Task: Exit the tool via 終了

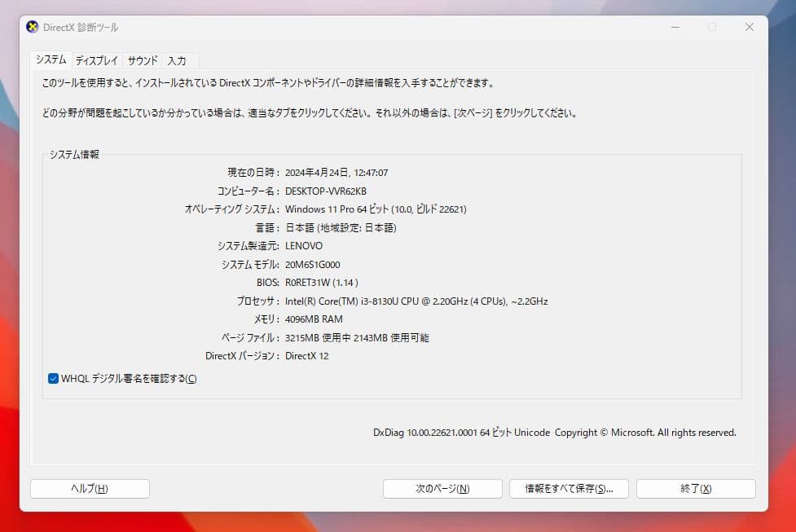Action: (695, 488)
